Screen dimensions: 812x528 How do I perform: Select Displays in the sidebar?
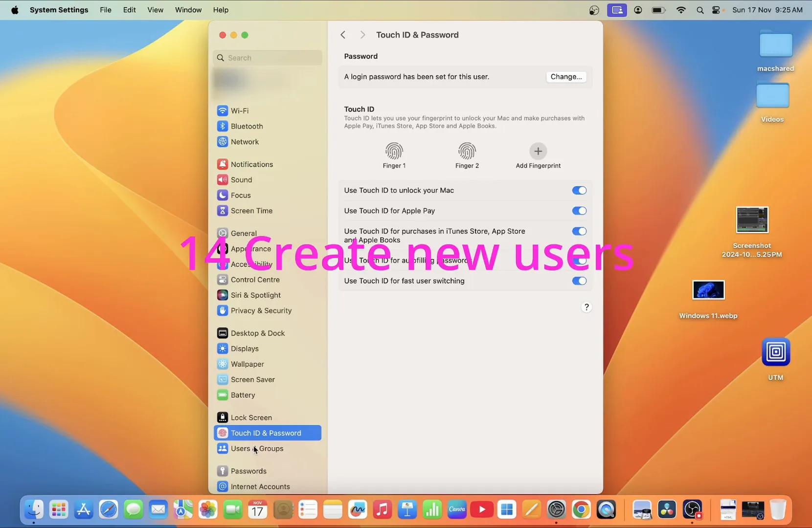[x=267, y=349]
